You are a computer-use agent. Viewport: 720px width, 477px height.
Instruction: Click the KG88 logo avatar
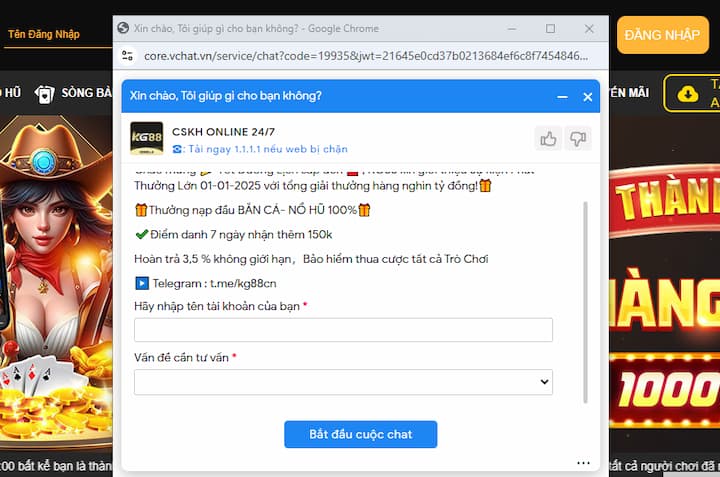point(147,139)
